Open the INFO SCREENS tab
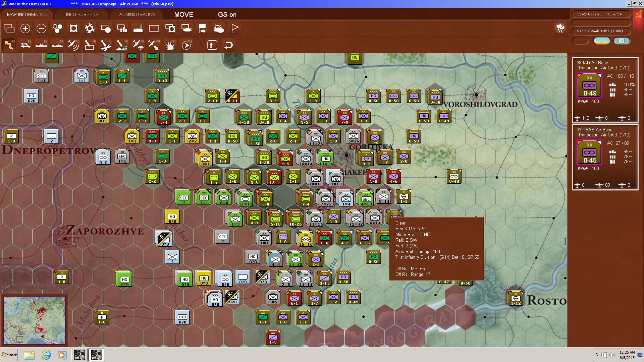 point(82,14)
